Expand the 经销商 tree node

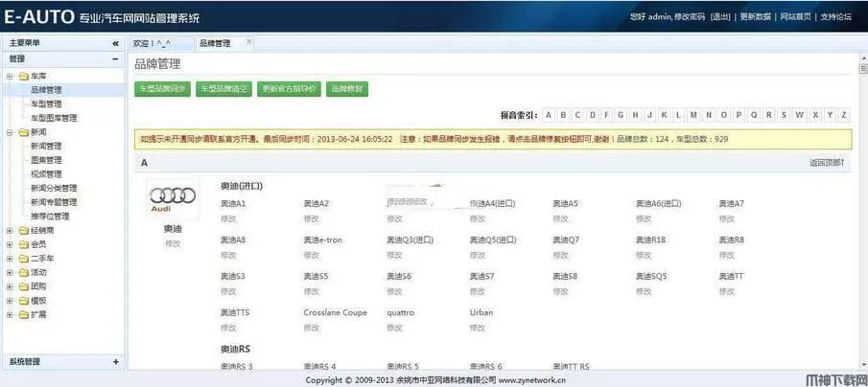[x=10, y=230]
